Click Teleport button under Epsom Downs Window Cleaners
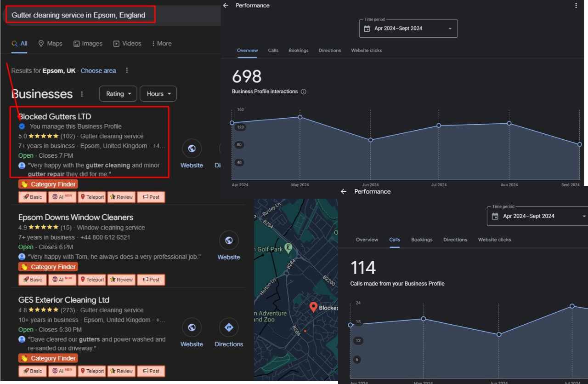Screen dimensions: 588x384 [92, 280]
